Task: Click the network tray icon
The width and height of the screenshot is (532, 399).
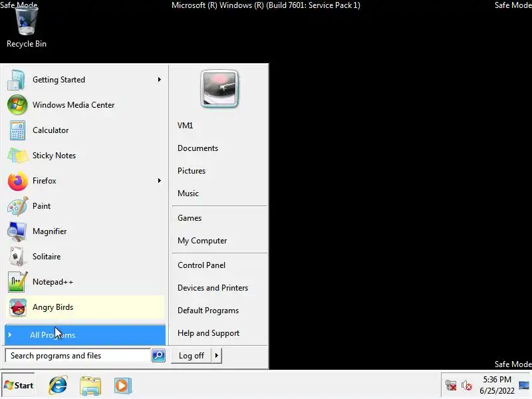Action: click(x=451, y=386)
